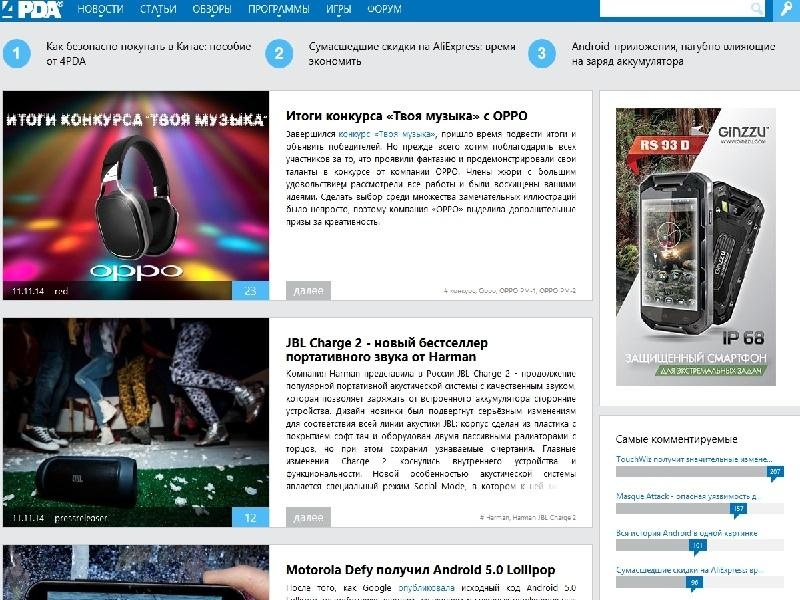The height and width of the screenshot is (600, 800).
Task: Click the 96 comment count marker
Action: pyautogui.click(x=694, y=583)
